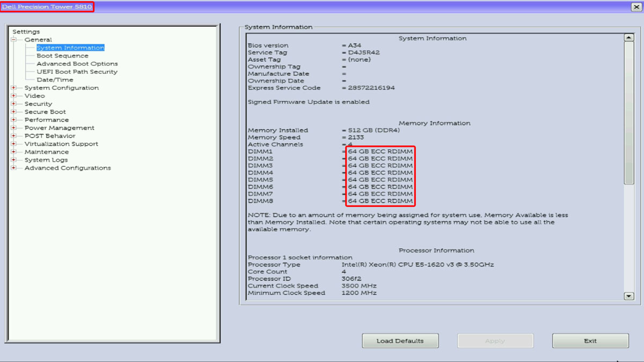Click the System Information scrollbar thumb

click(629, 113)
